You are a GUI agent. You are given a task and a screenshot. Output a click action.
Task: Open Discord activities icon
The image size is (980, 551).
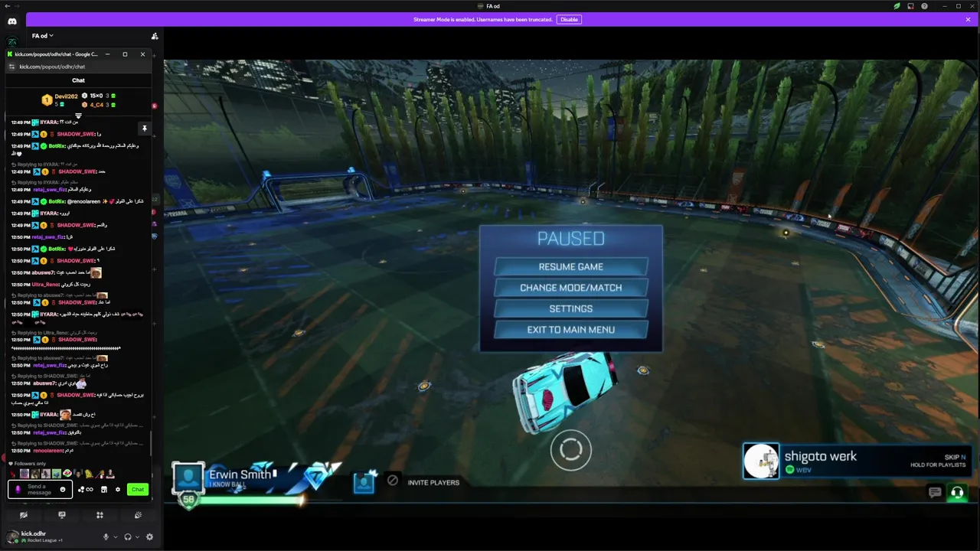[100, 515]
